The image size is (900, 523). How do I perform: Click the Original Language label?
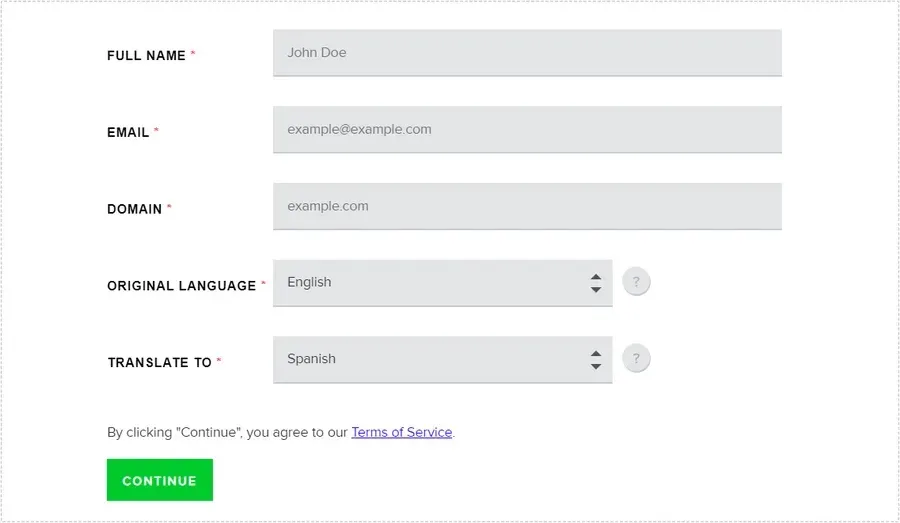pos(181,286)
